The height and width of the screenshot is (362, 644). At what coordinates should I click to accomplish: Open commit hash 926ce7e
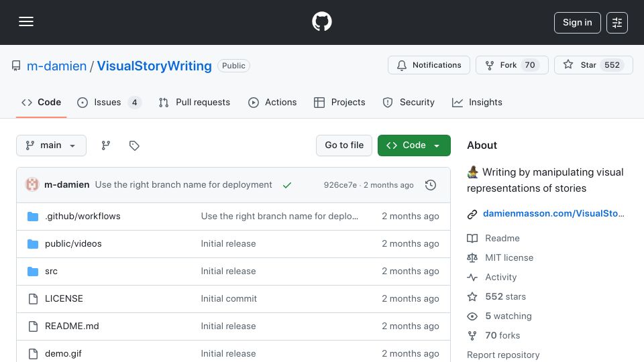pos(340,185)
